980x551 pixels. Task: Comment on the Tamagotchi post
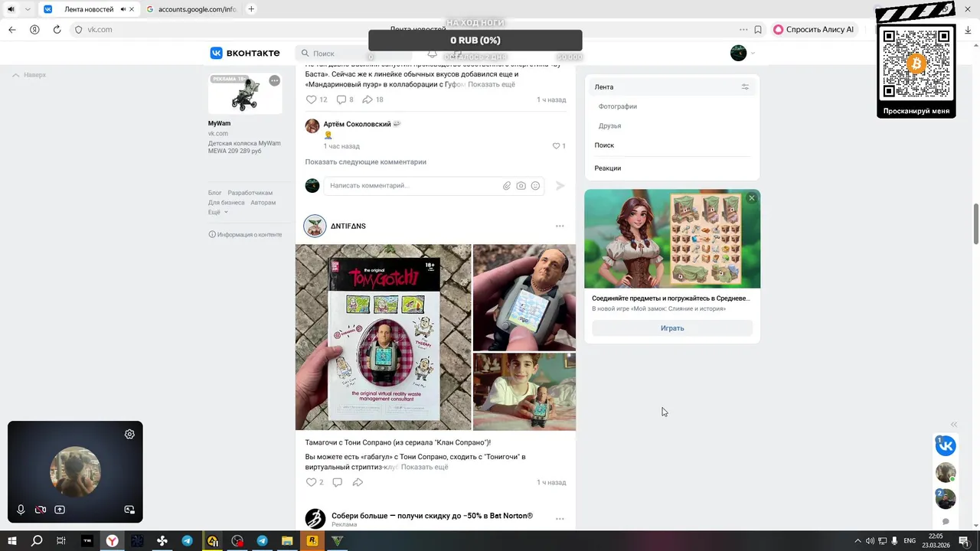tap(337, 482)
